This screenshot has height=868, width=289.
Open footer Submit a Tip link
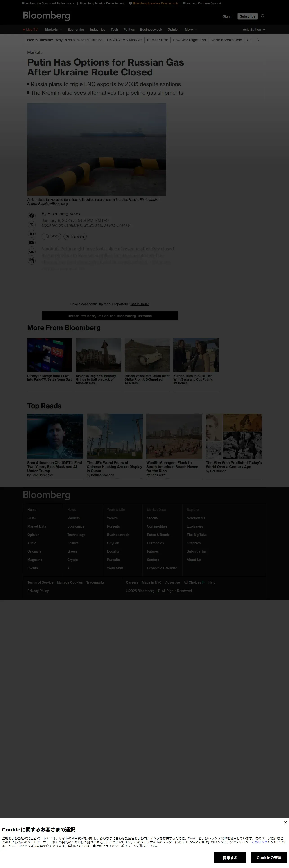[x=196, y=551]
